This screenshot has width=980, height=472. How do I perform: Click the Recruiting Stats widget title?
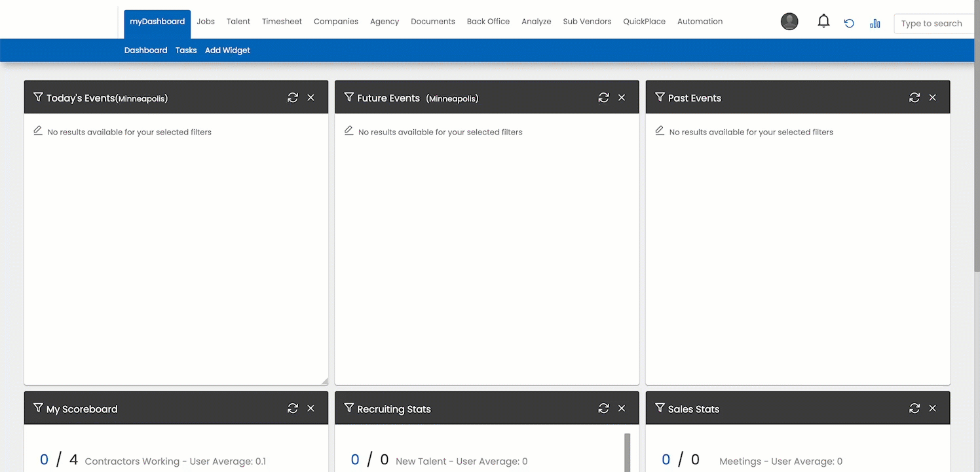[394, 409]
